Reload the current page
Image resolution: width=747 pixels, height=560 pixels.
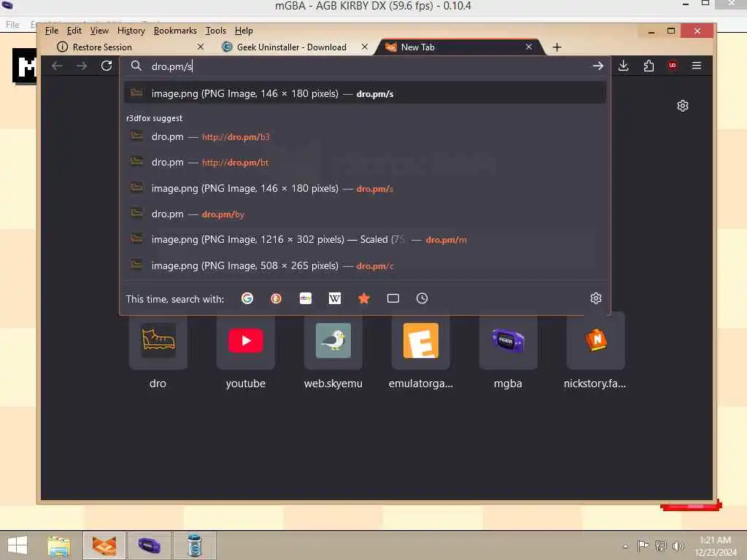(x=107, y=66)
